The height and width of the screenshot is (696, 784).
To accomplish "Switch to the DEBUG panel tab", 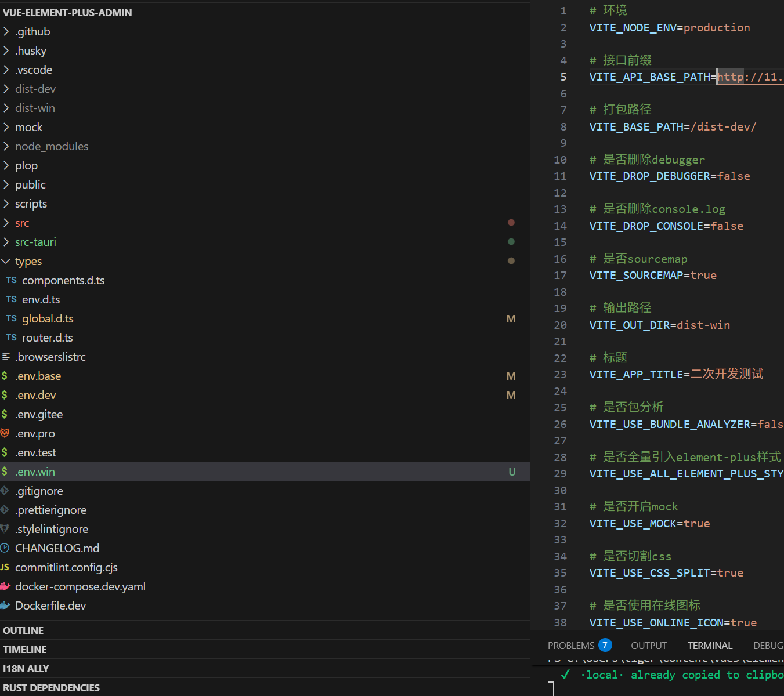I will click(x=768, y=646).
